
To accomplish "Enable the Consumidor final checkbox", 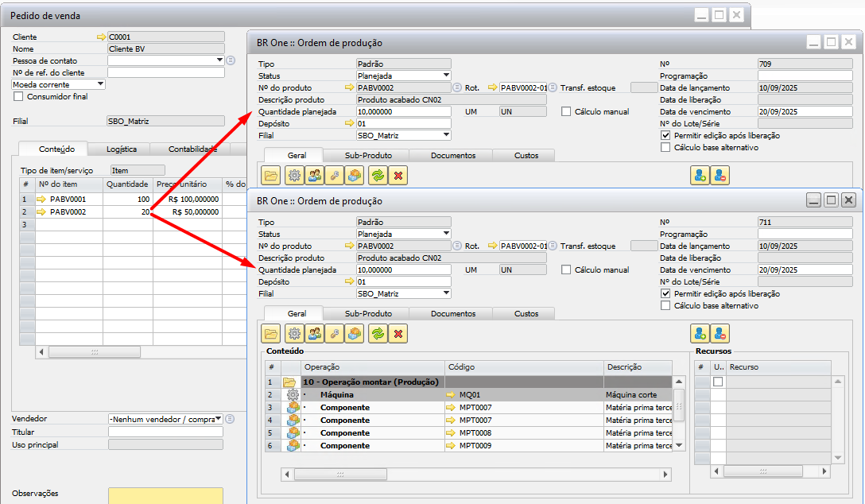I will point(19,97).
